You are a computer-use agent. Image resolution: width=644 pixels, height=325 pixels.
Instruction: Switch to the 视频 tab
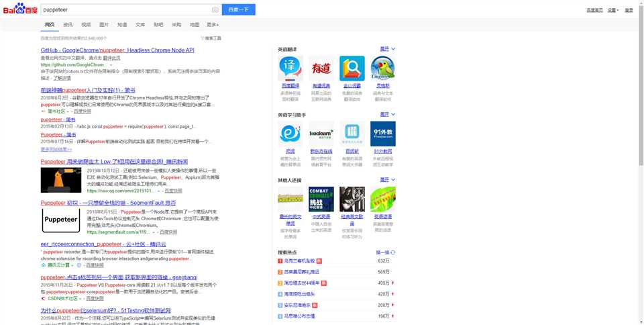coord(86,25)
